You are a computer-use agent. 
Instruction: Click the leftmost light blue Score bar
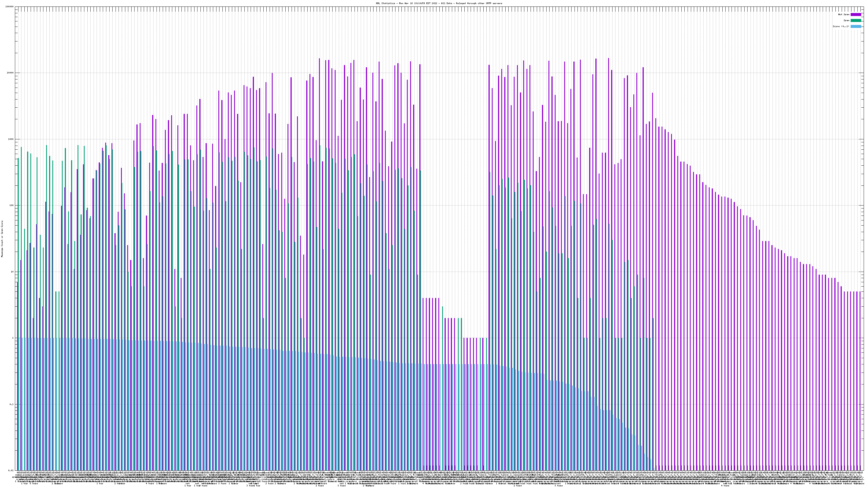[19, 404]
